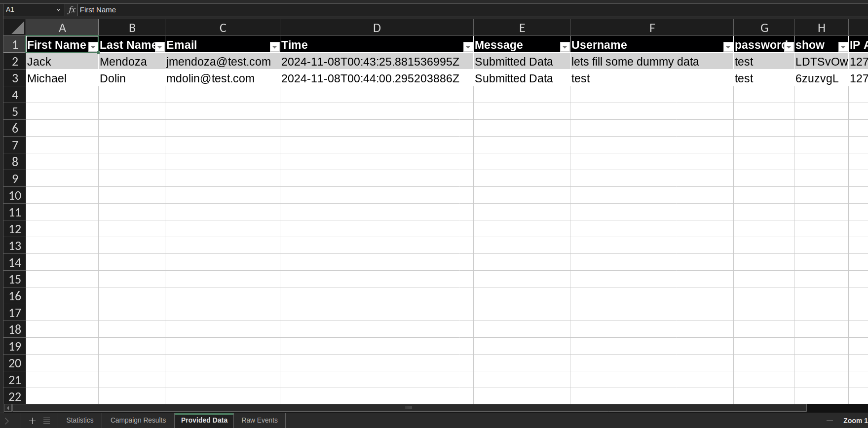Open the Message column filter dropdown
The width and height of the screenshot is (868, 428).
(x=565, y=47)
